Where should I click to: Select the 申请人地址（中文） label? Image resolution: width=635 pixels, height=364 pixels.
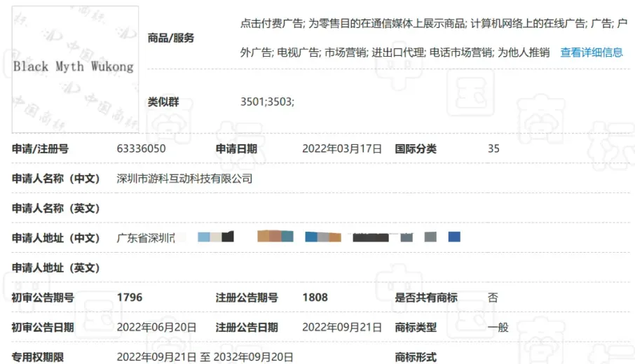pos(56,238)
